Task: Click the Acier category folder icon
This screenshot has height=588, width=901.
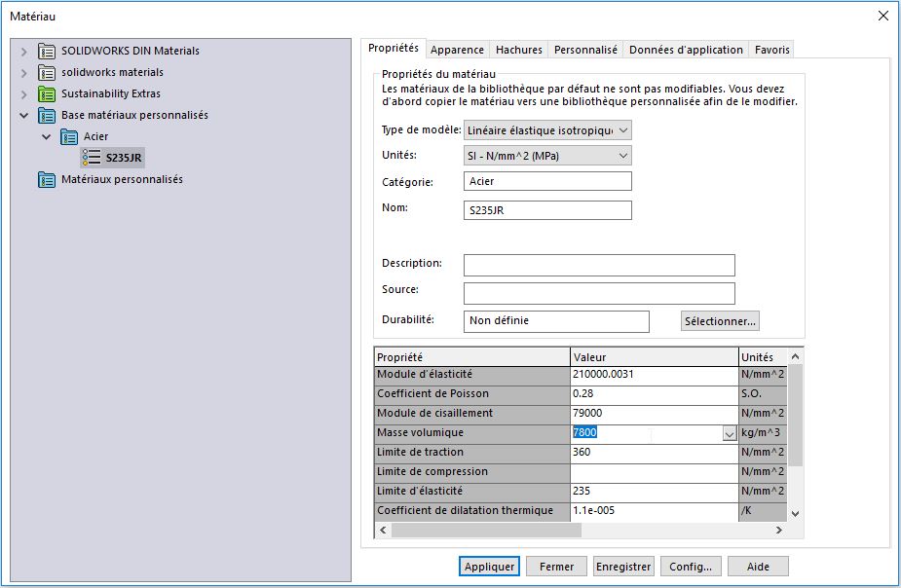Action: 69,136
